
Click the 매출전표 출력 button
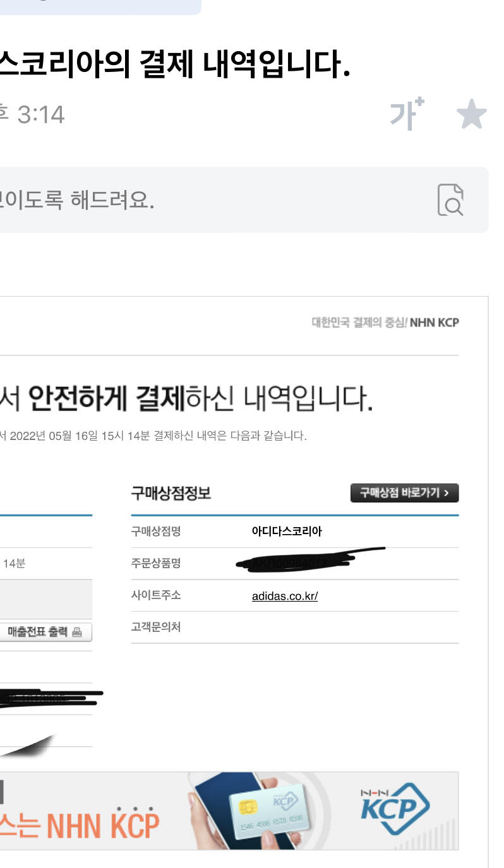[45, 632]
